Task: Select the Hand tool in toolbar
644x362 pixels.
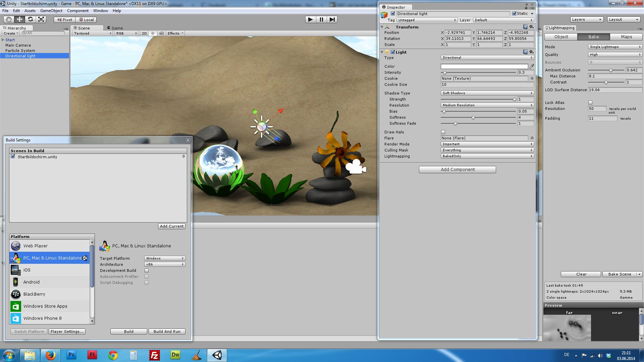Action: tap(8, 19)
